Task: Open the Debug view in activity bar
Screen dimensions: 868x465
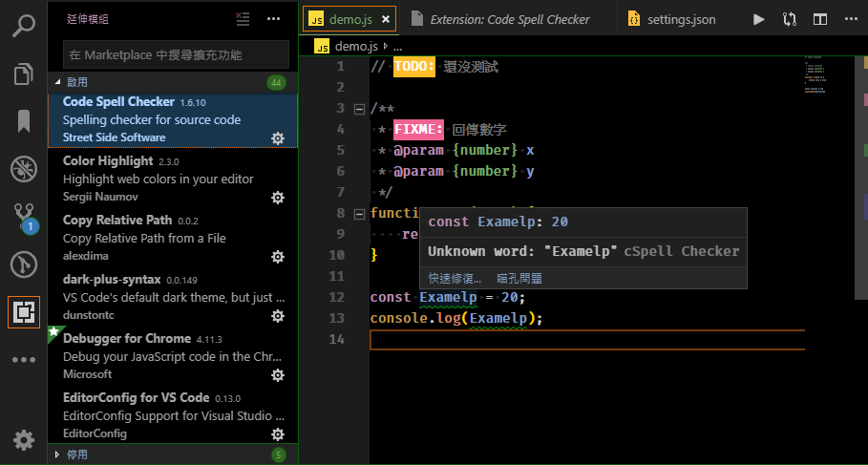Action: pos(24,169)
